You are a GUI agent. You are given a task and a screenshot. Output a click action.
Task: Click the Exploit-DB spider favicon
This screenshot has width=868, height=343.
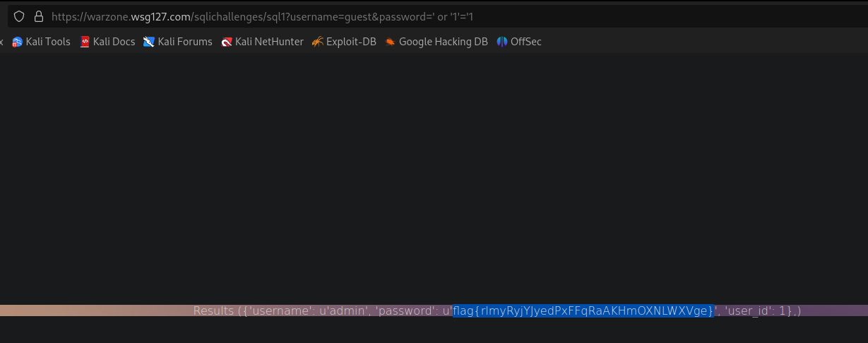(317, 42)
